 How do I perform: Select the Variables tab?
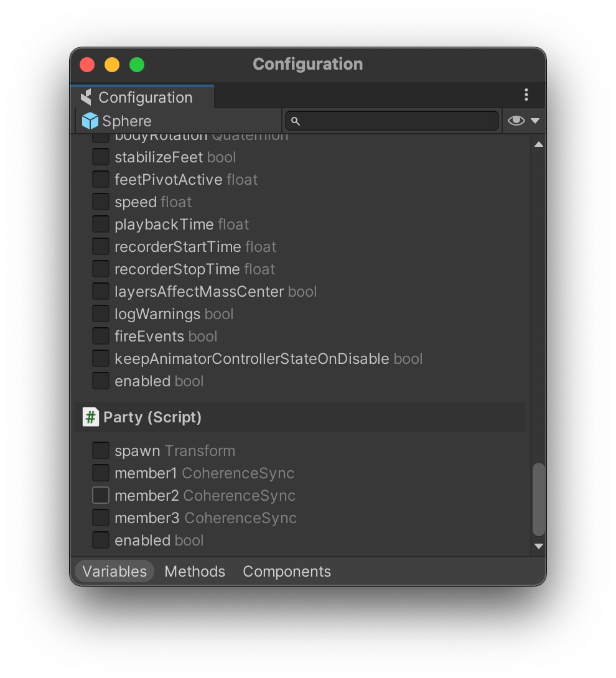coord(114,571)
